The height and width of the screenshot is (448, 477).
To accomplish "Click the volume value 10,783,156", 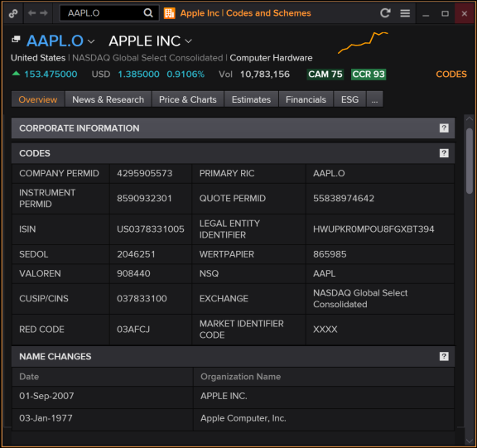I will tap(265, 75).
